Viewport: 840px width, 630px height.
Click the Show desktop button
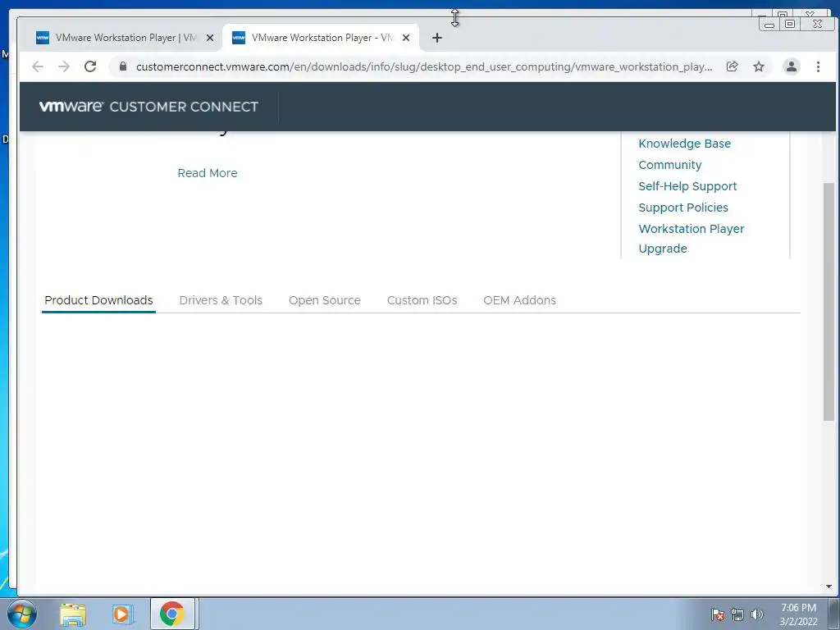point(834,614)
